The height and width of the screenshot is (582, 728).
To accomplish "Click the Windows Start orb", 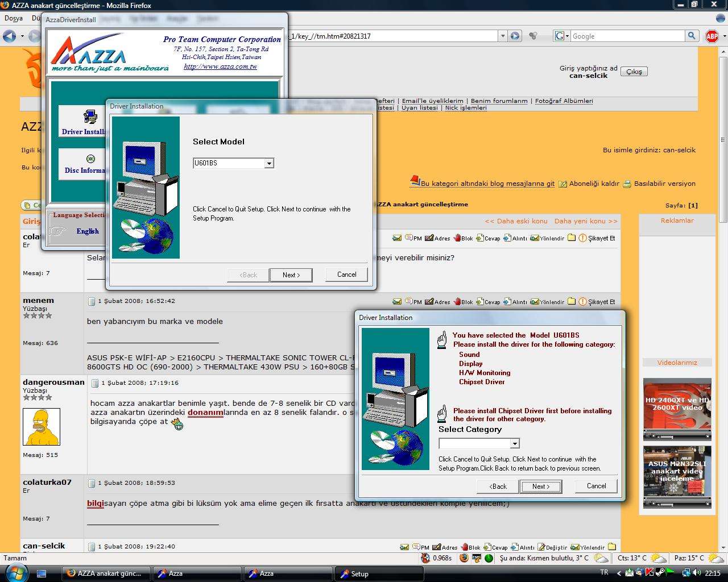I will click(16, 573).
